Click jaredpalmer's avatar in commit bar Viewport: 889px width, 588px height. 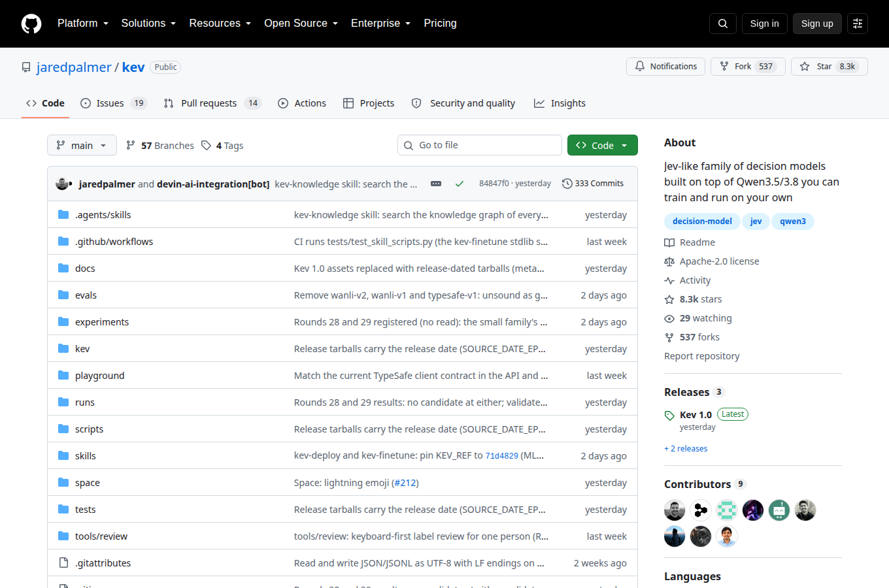point(63,184)
